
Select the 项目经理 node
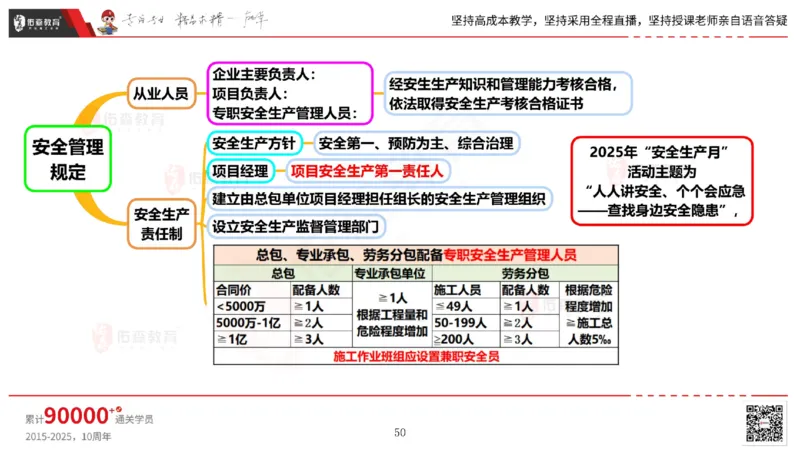tap(240, 171)
